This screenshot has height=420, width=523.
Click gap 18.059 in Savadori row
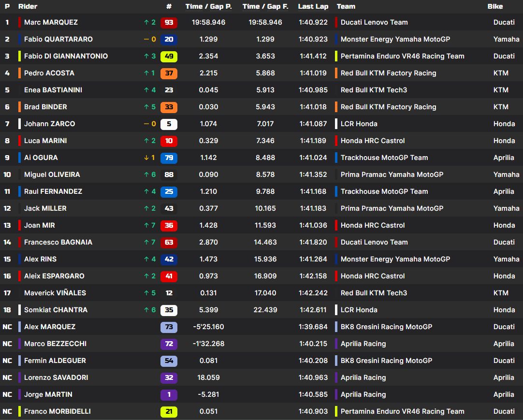[208, 377]
